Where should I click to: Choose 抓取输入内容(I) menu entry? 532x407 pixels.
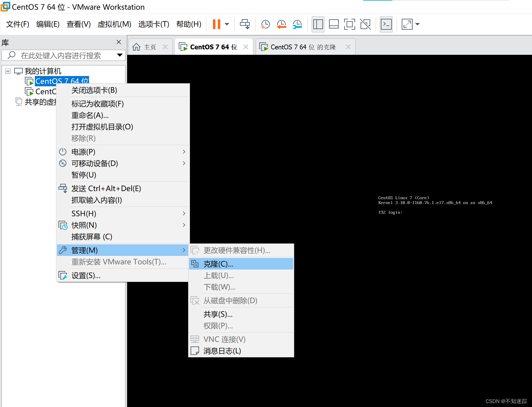point(123,200)
